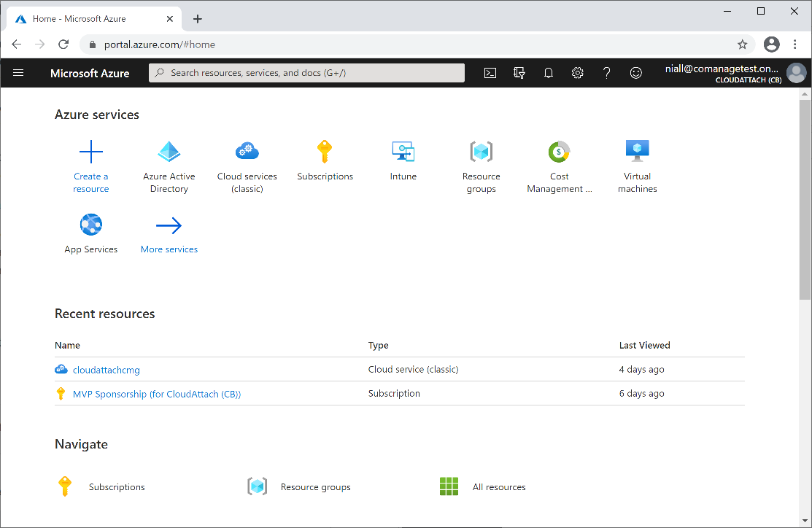Open the cloudattachcmg resource link
The width and height of the screenshot is (812, 528).
click(107, 370)
